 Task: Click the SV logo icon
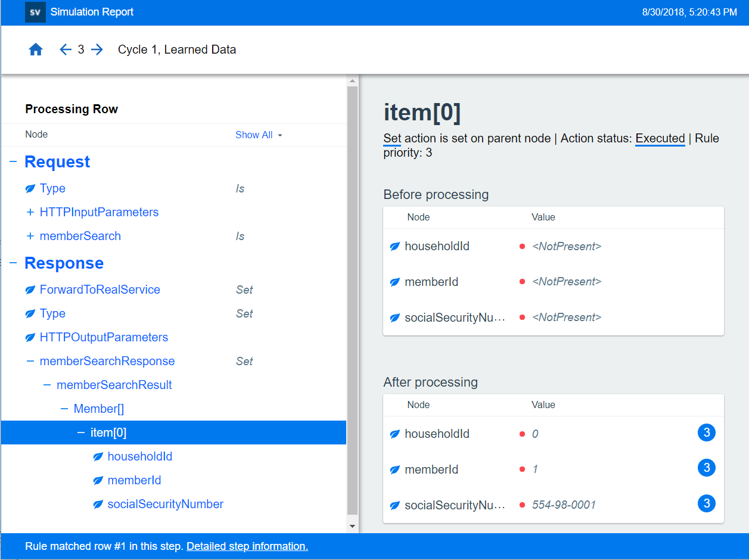[x=35, y=12]
